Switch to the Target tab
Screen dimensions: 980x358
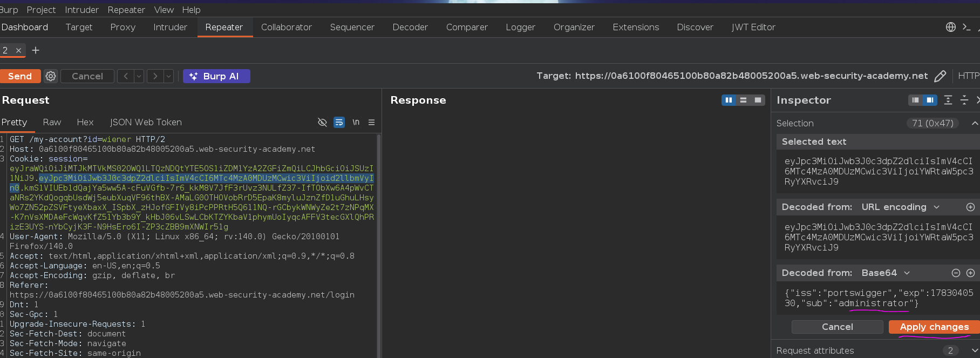79,27
